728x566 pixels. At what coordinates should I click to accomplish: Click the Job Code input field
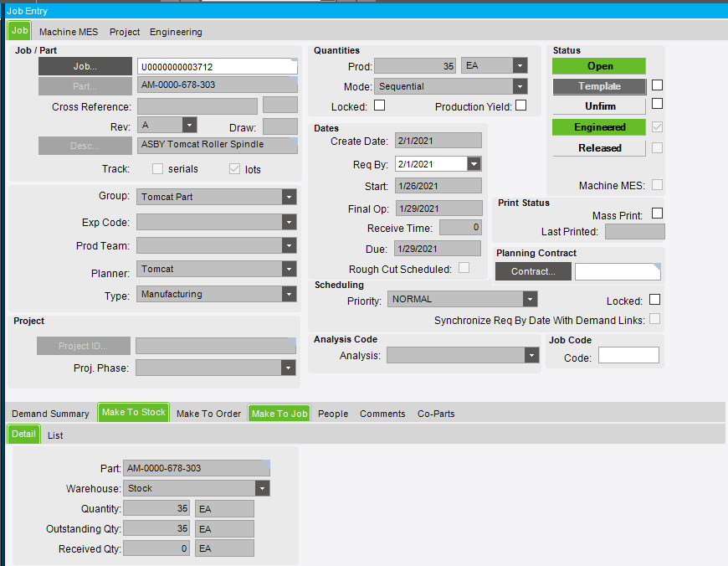tap(628, 355)
